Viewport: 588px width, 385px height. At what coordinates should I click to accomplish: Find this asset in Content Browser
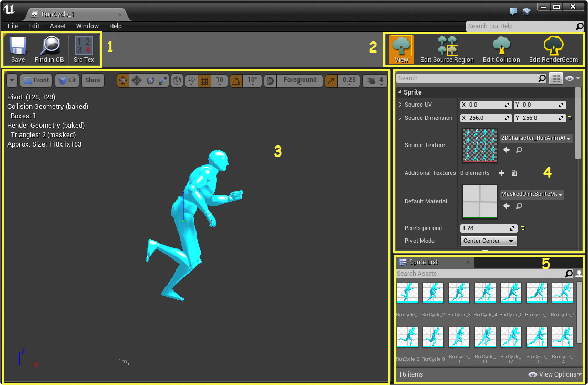click(49, 49)
